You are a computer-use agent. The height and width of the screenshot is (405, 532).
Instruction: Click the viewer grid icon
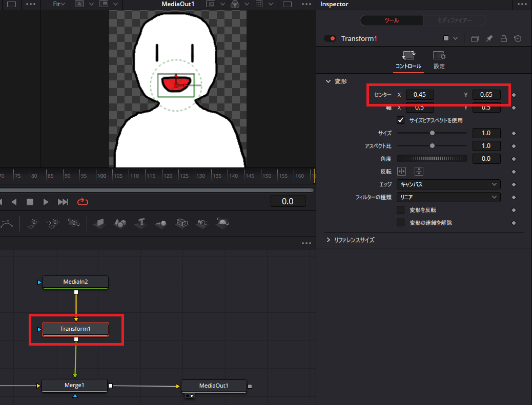click(259, 4)
